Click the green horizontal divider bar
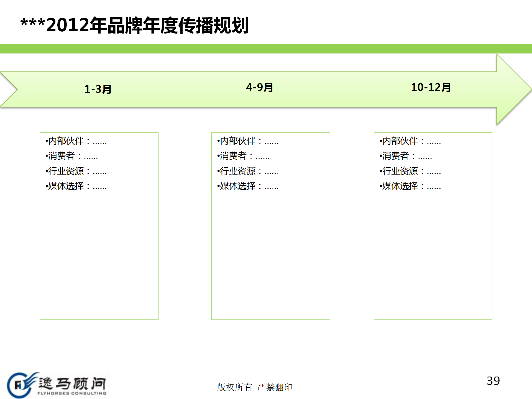The width and height of the screenshot is (532, 399). [266, 48]
